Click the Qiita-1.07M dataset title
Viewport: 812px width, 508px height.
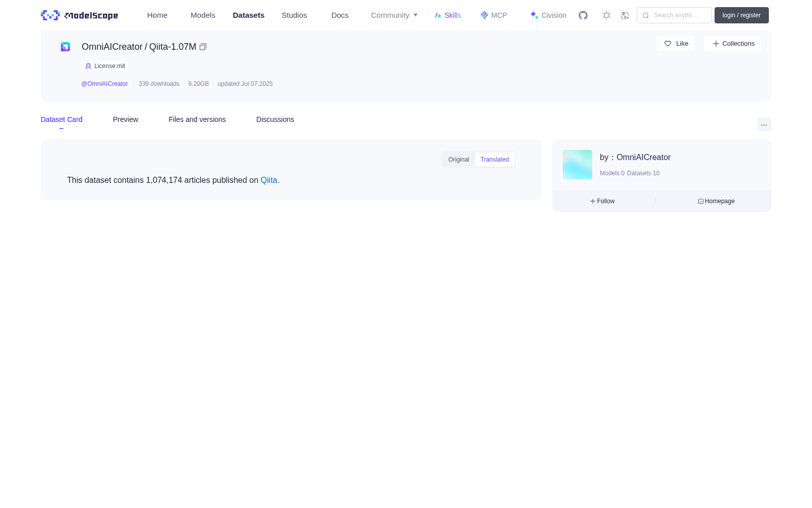point(173,47)
